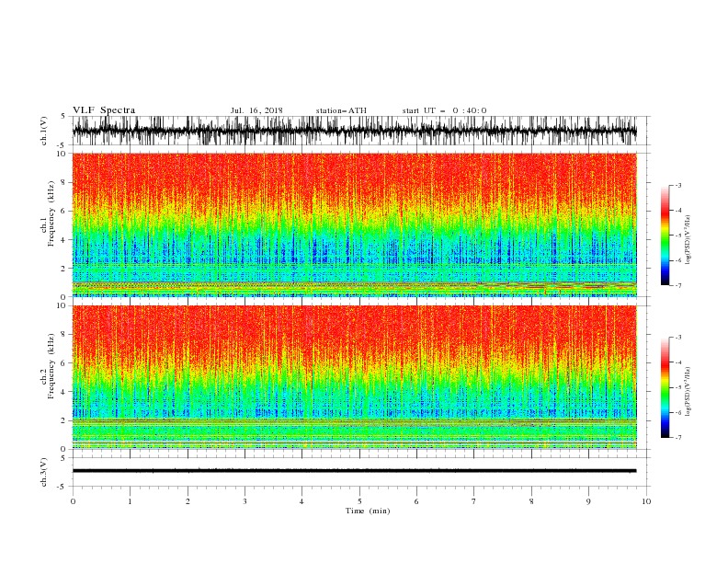Click the 5-minute tick label on time axis

click(359, 501)
